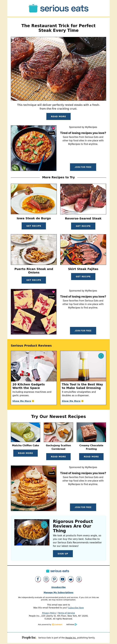Open the Instagram social icon
Image resolution: width=117 pixels, height=644 pixels.
[46, 579]
